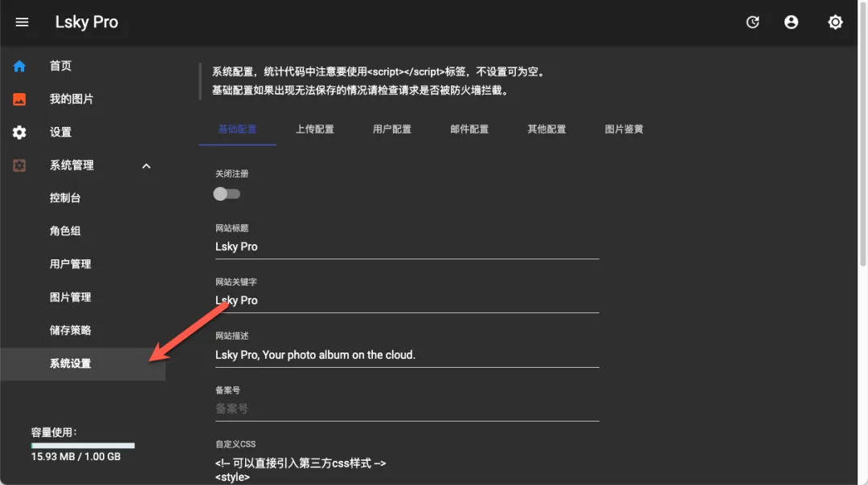Click the 网站描述 input field
This screenshot has height=485, width=868.
click(407, 355)
